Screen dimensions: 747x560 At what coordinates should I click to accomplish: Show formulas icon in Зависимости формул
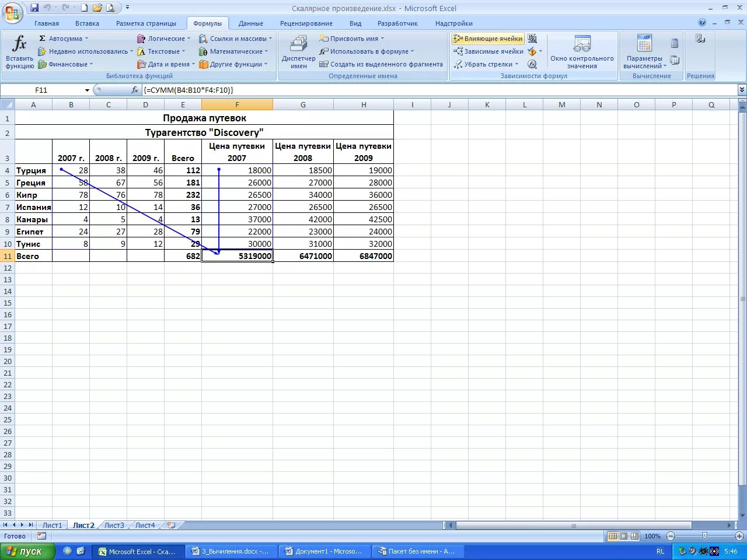[532, 38]
